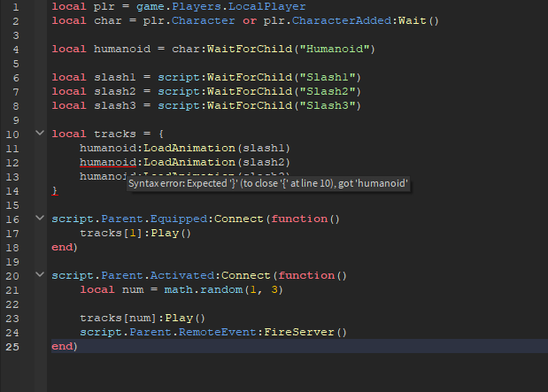Click the "Slash1" string on line 6
The image size is (548, 392).
tap(328, 77)
